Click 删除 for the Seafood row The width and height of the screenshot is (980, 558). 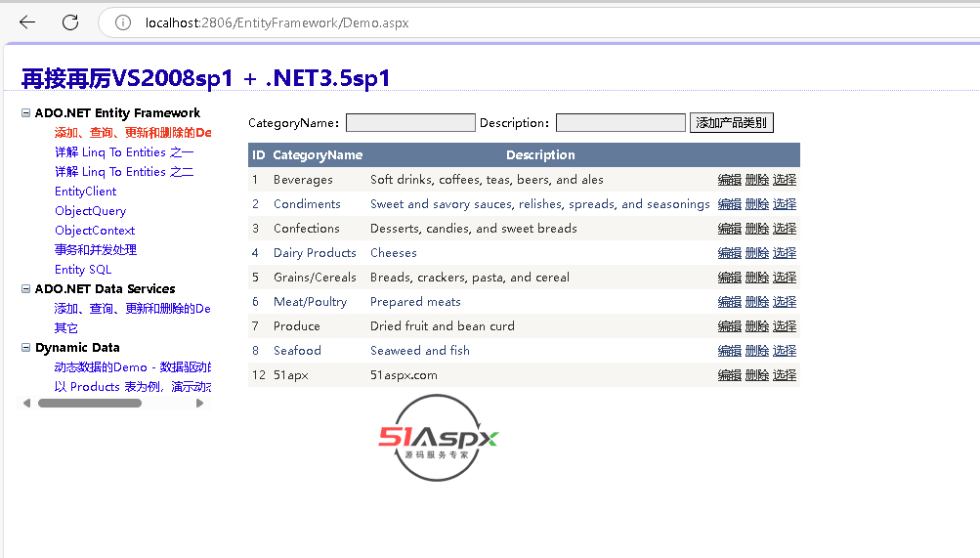757,351
